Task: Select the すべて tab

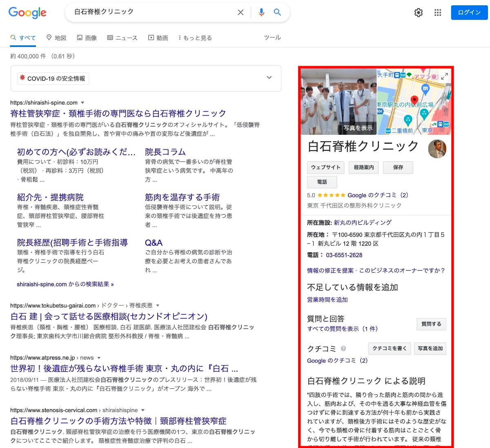Action: coord(23,38)
